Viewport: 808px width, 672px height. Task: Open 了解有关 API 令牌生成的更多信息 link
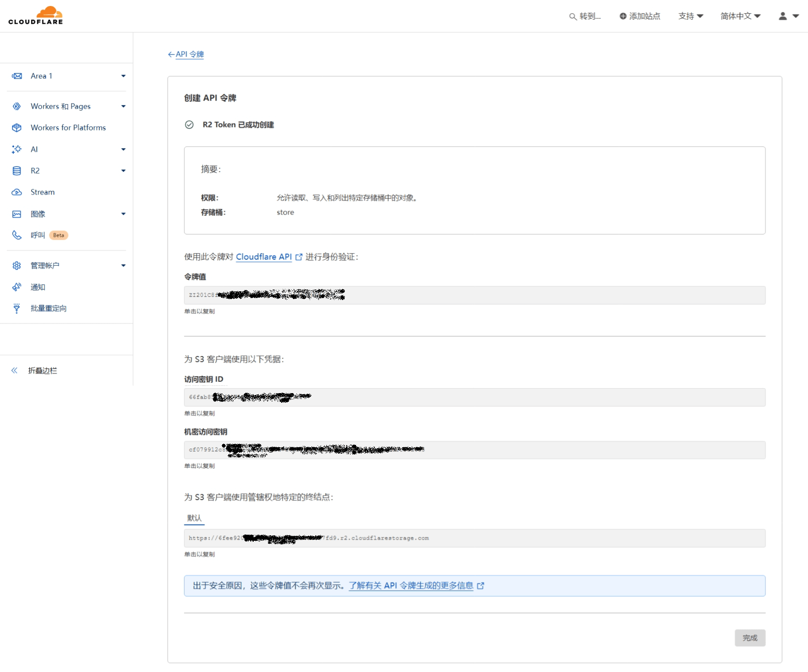pos(411,586)
